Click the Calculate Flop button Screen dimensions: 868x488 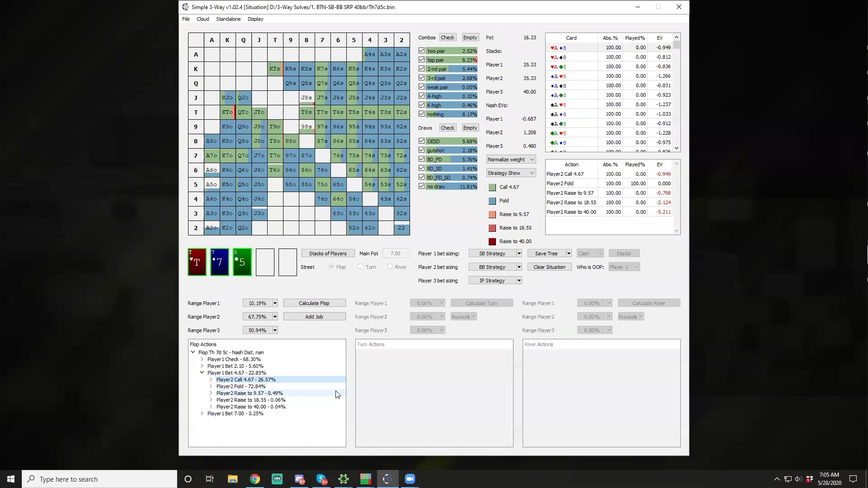pos(314,303)
